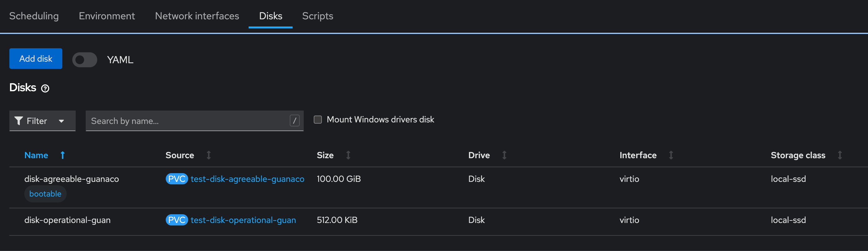Screen dimensions: 868x251
Task: Open test-disk-agreeable-guanaco PVC link
Action: coord(247,179)
